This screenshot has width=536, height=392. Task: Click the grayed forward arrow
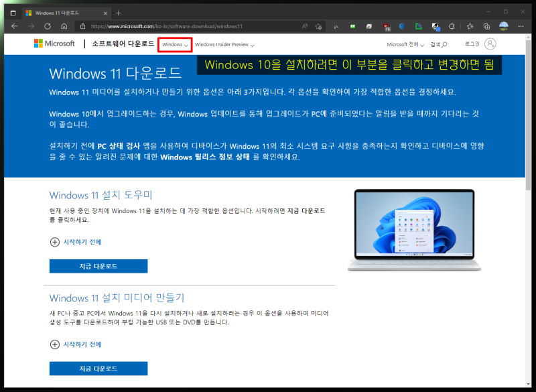pyautogui.click(x=31, y=26)
